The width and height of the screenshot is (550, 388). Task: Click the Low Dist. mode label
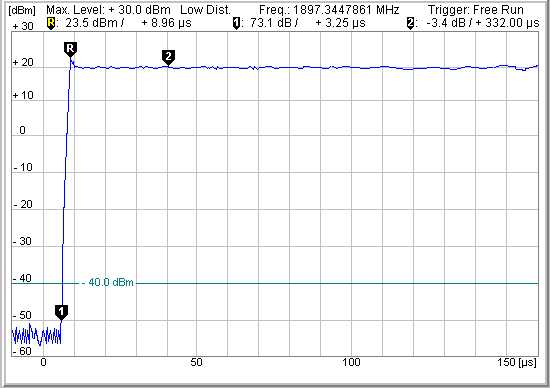[x=205, y=9]
